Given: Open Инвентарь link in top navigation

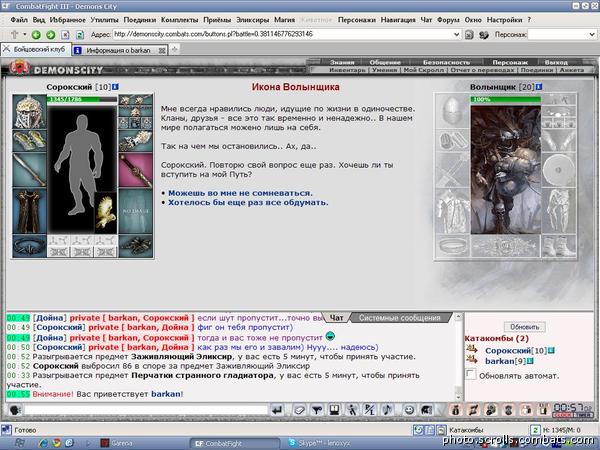Looking at the screenshot, I should (x=347, y=70).
